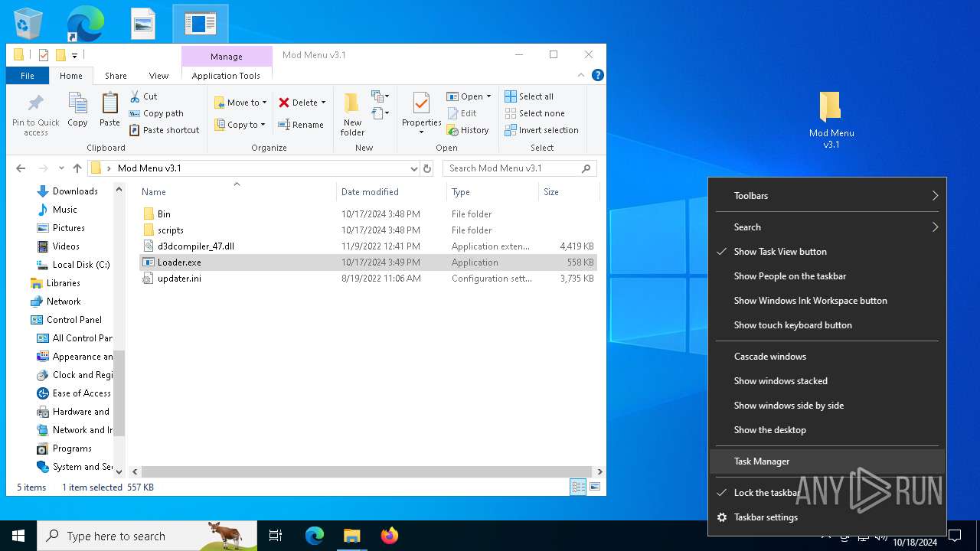Click Paste shortcut in ribbon
This screenshot has height=551, width=980.
tap(164, 130)
